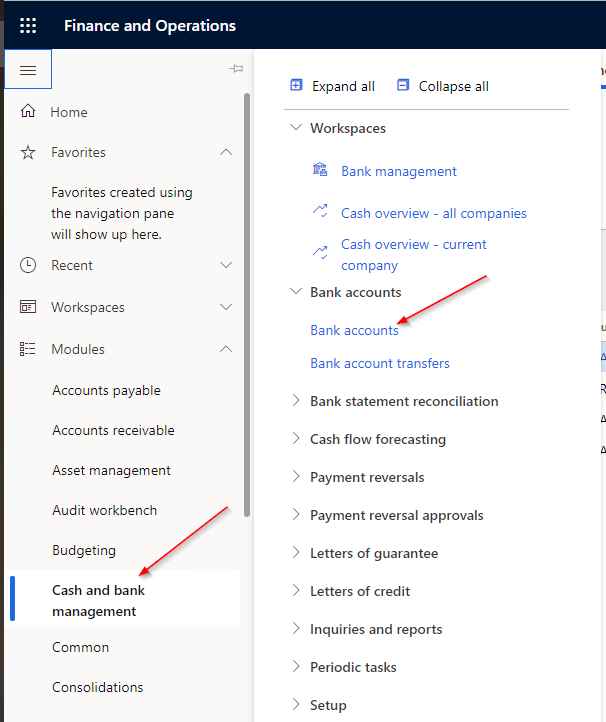This screenshot has width=606, height=722.
Task: Click the Workspaces sidebar icon
Action: 28,307
